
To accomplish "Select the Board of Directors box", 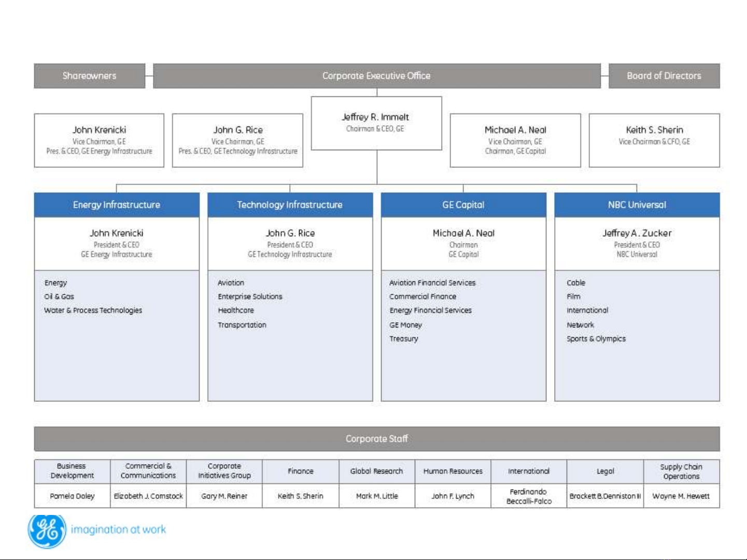I will 664,76.
